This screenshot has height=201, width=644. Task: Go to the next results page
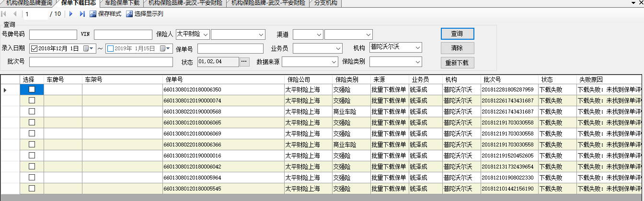[71, 14]
